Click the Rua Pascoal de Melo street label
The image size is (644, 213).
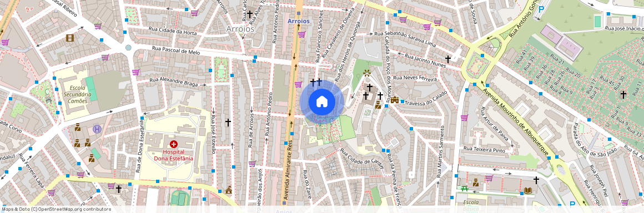(175, 51)
